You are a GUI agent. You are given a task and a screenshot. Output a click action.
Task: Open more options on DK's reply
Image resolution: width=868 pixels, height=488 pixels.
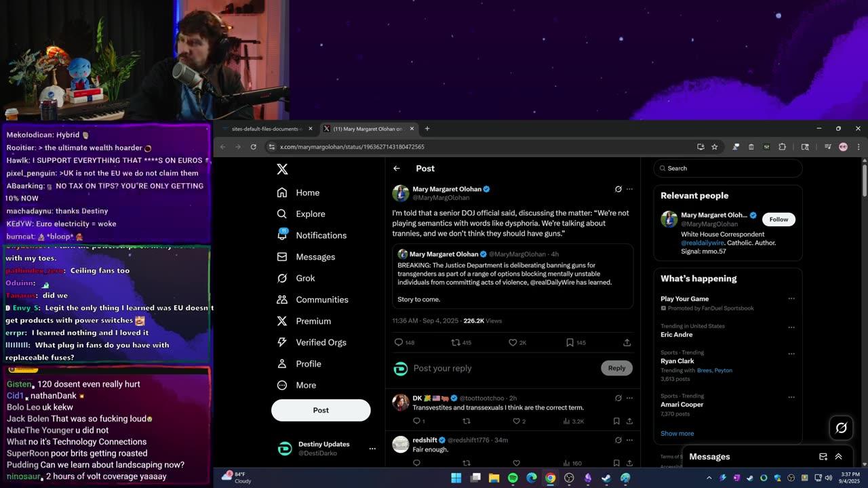coord(629,398)
